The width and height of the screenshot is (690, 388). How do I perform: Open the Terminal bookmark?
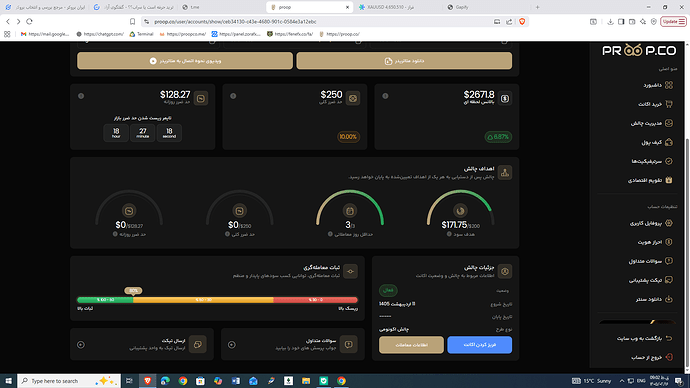coord(141,34)
